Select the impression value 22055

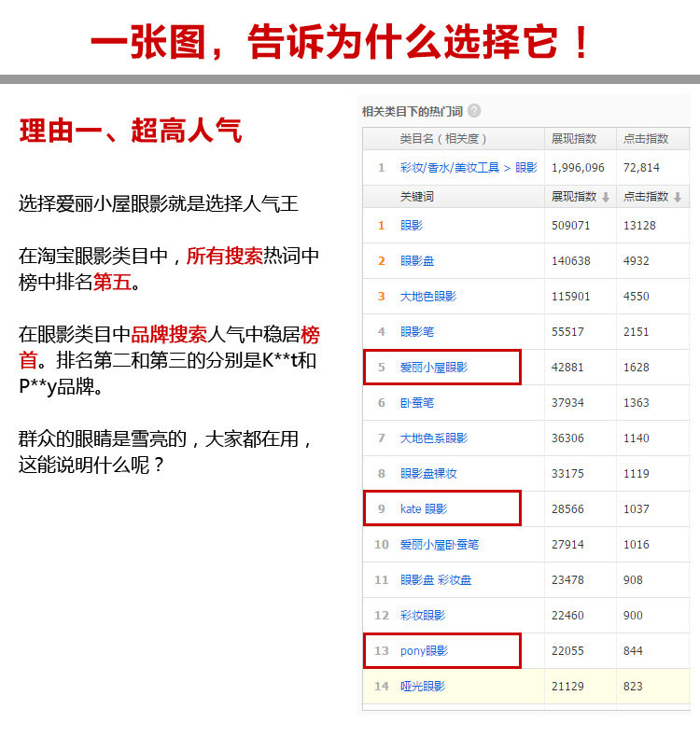click(x=567, y=651)
